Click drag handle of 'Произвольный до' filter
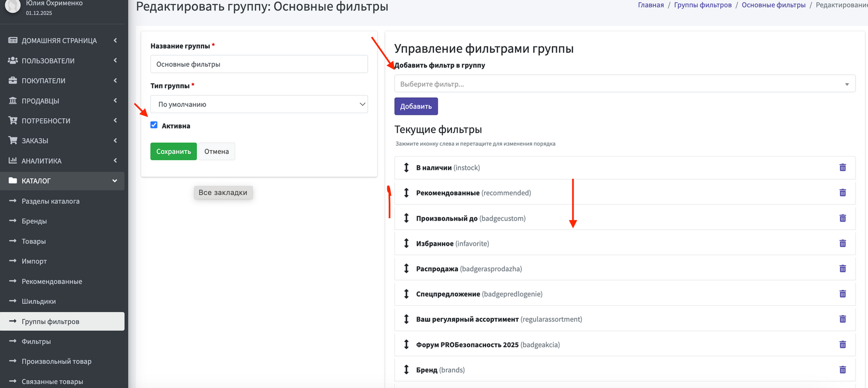868x388 pixels. tap(406, 218)
